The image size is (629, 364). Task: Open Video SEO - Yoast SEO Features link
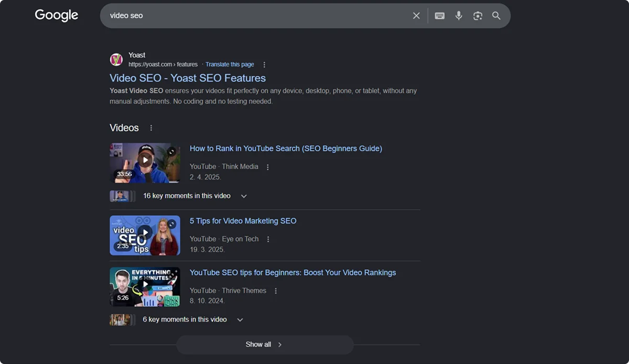click(x=188, y=78)
